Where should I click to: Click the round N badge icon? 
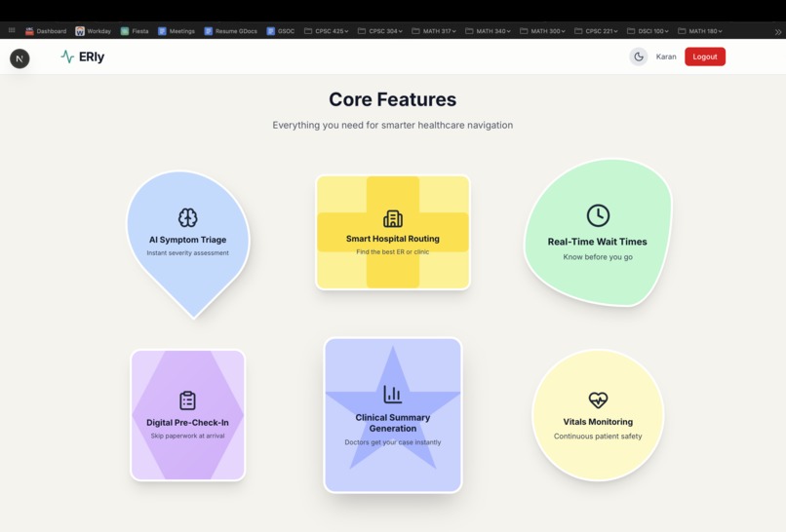tap(20, 58)
